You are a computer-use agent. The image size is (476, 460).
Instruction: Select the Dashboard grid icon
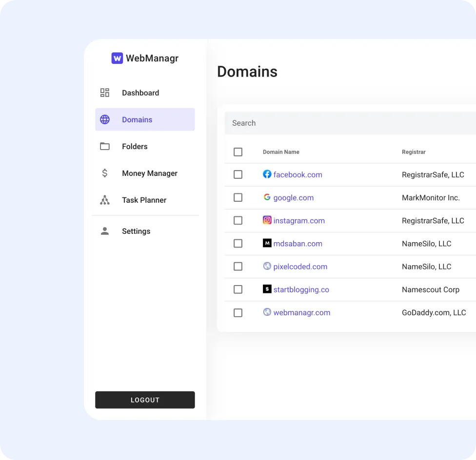coord(104,93)
